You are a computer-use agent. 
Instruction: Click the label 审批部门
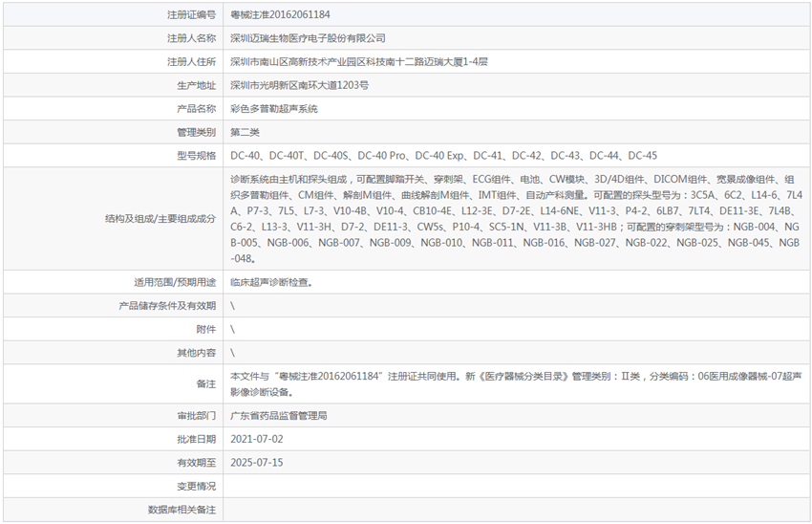(196, 416)
